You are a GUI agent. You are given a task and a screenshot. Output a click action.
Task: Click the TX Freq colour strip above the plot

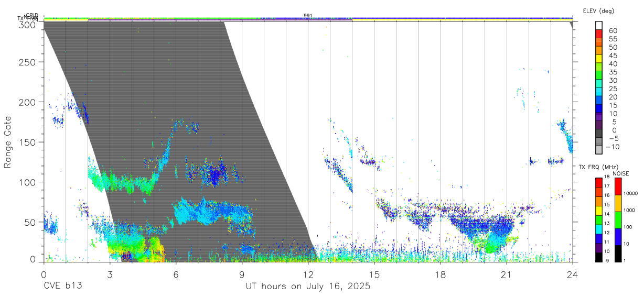[308, 20]
